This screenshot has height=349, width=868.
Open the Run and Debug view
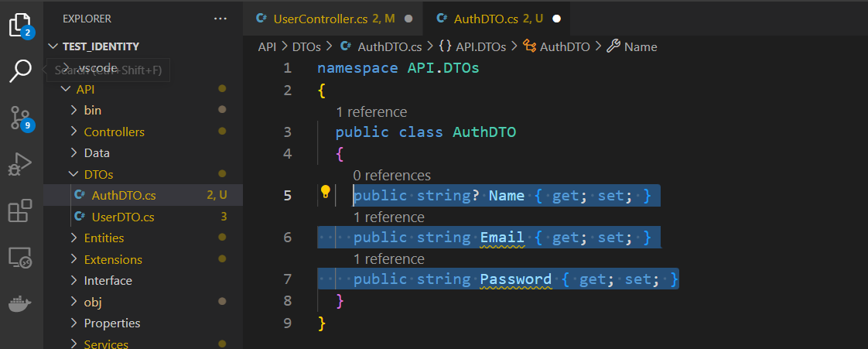click(20, 165)
